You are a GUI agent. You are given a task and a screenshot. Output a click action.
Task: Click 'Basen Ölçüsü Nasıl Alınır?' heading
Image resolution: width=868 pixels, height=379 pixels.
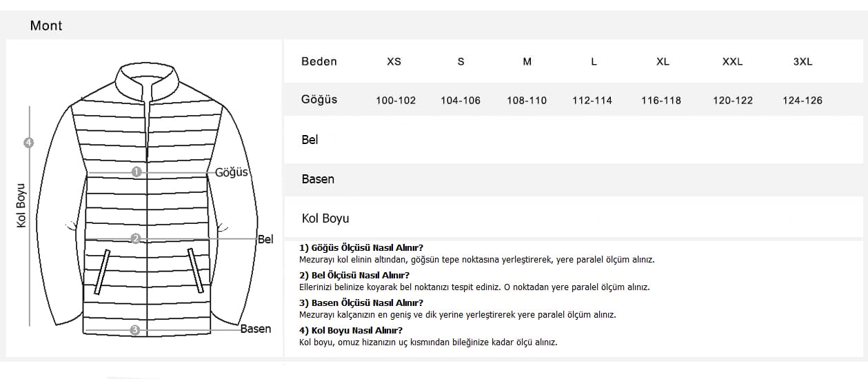[361, 303]
